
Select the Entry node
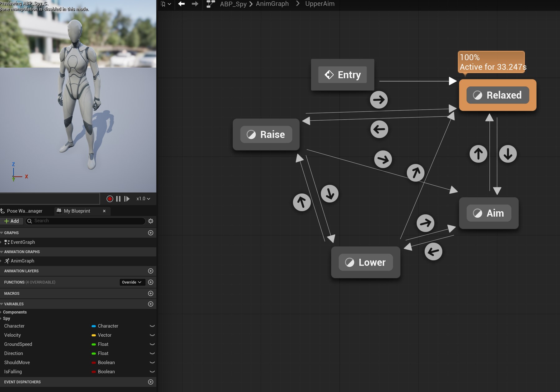343,75
